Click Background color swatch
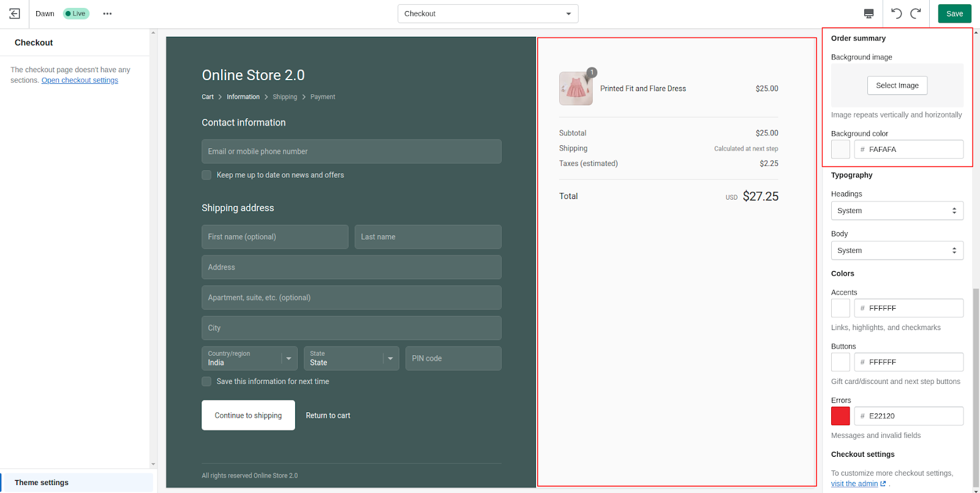Screen dimensions: 980x493 point(840,149)
